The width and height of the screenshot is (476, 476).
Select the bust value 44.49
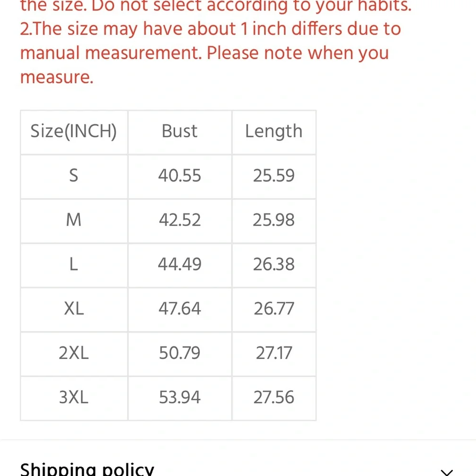tap(180, 264)
